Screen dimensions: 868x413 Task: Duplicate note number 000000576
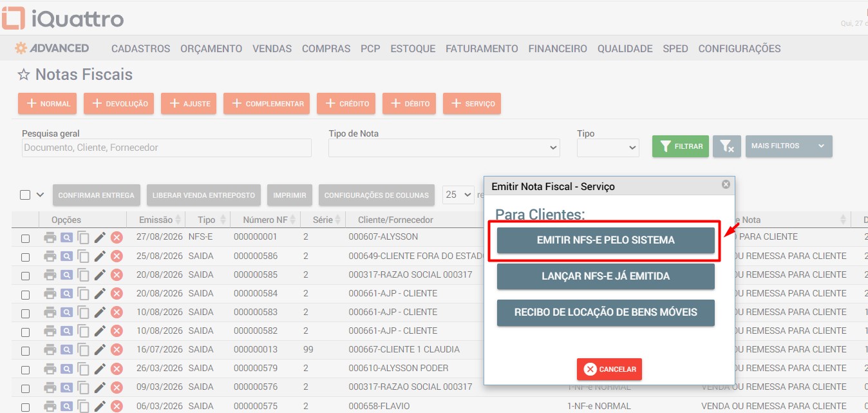[84, 387]
